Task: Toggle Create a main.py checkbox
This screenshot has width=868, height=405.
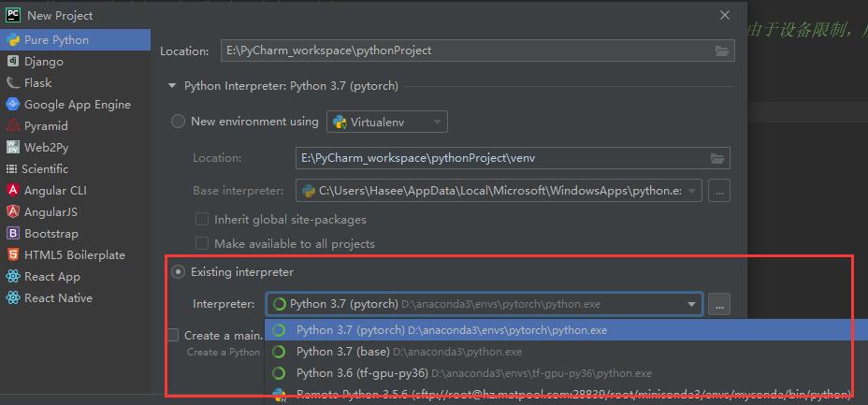Action: tap(173, 335)
